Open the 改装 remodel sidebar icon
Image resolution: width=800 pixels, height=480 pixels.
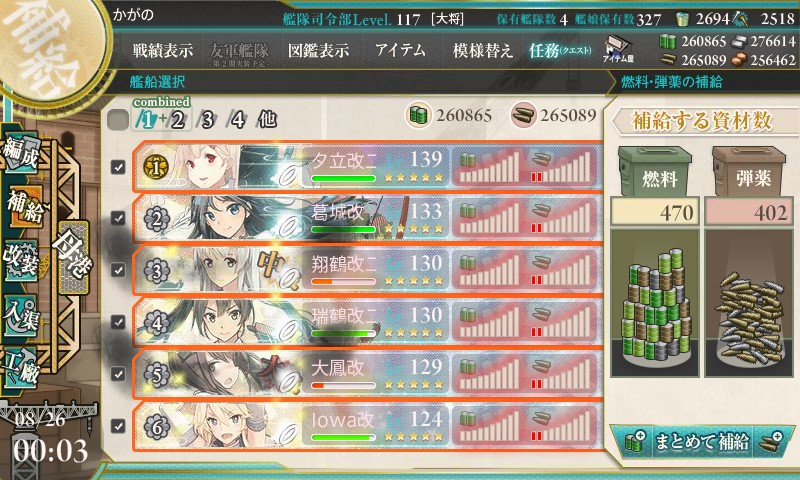(21, 260)
